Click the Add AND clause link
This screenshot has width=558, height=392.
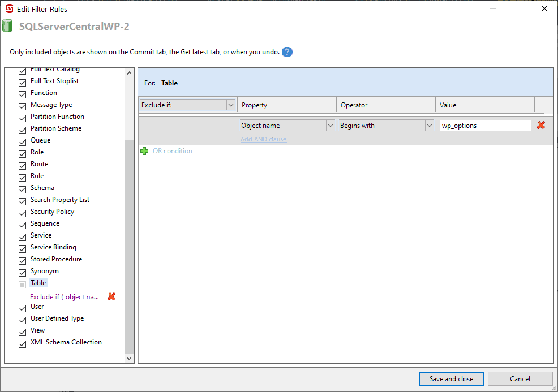coord(263,139)
